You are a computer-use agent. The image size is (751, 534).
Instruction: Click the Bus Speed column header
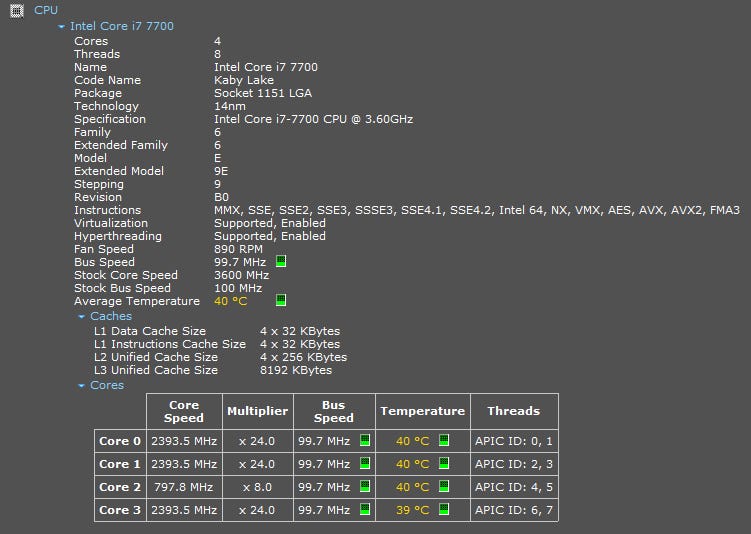334,411
